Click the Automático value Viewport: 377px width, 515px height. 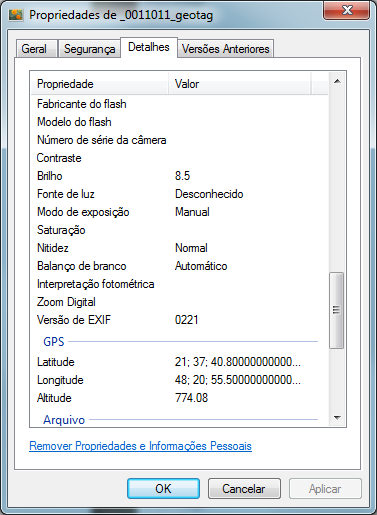click(201, 266)
